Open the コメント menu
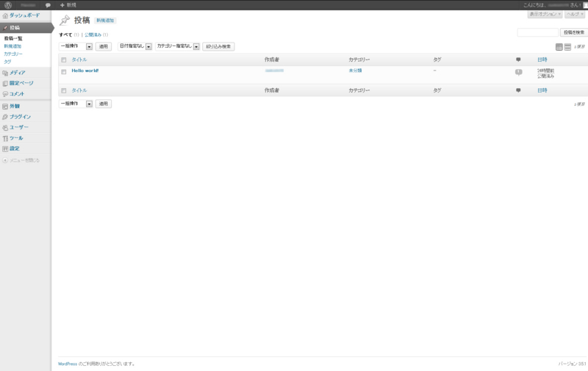This screenshot has width=588, height=371. coord(17,94)
